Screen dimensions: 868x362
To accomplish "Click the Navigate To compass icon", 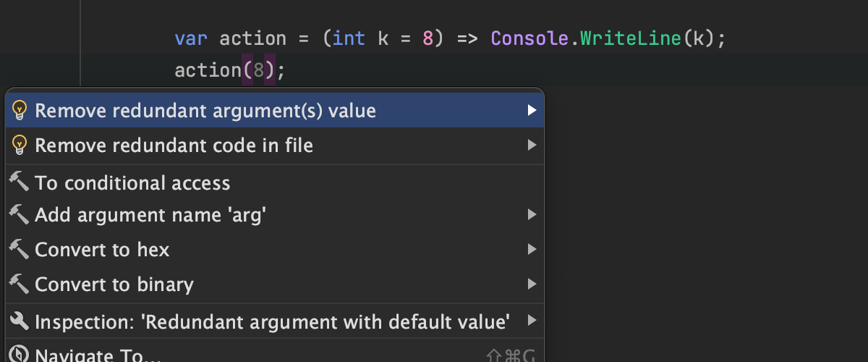I will point(20,355).
